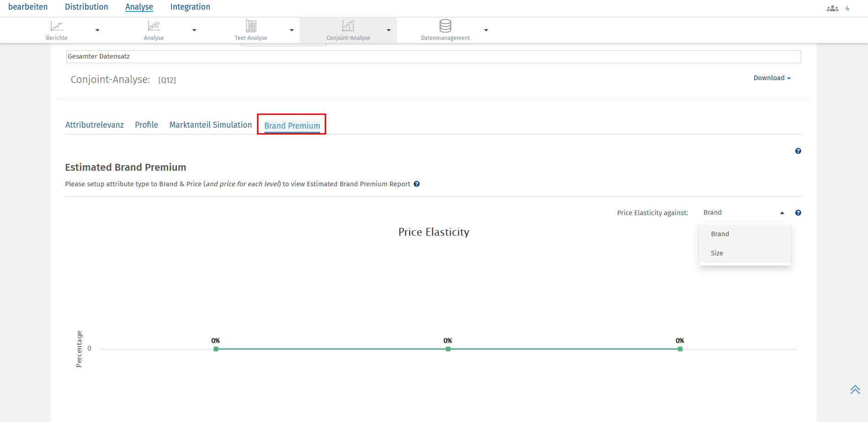Click the Analyse graph icon
This screenshot has width=868, height=422.
point(154,26)
